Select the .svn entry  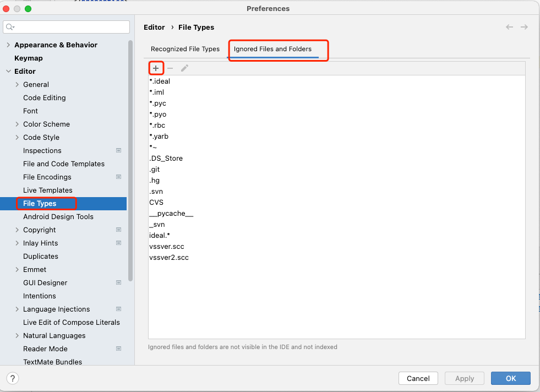pyautogui.click(x=156, y=192)
